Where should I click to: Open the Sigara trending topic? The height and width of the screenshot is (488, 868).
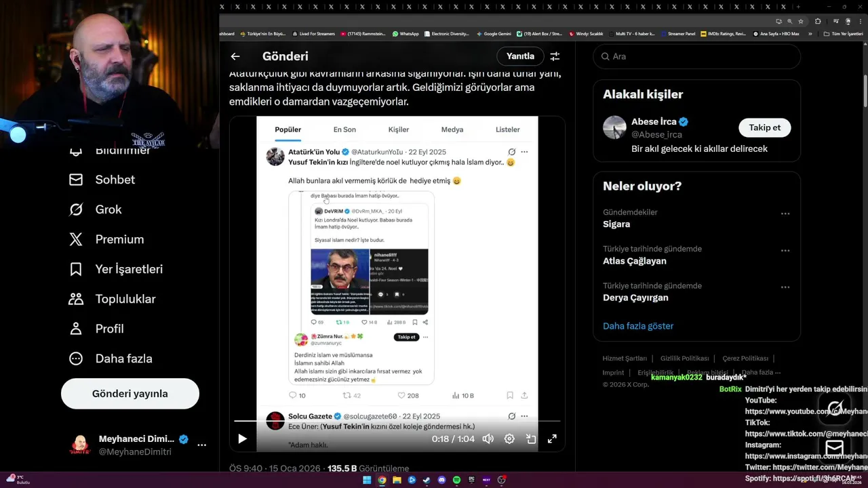(x=616, y=224)
